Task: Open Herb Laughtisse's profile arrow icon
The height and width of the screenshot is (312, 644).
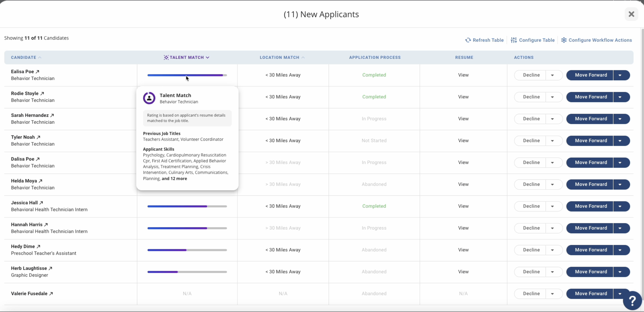Action: coord(50,268)
